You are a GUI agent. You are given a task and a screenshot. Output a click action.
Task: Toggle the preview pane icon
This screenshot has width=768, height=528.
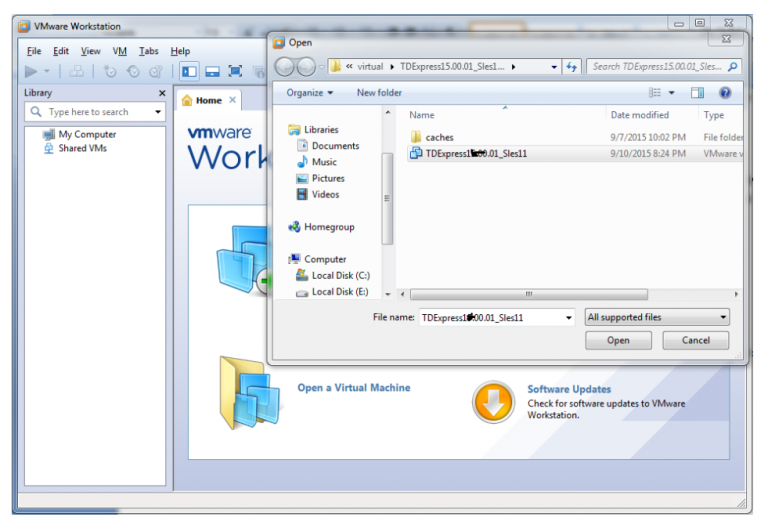[x=697, y=93]
